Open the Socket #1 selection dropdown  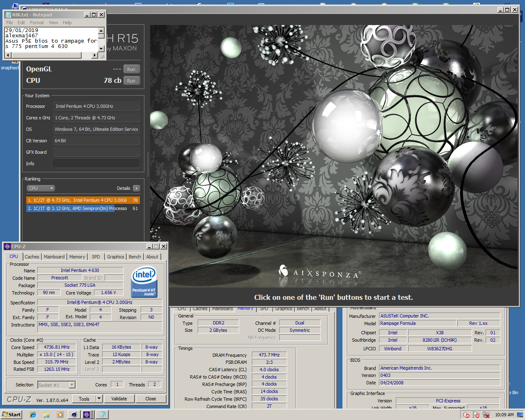pyautogui.click(x=72, y=385)
